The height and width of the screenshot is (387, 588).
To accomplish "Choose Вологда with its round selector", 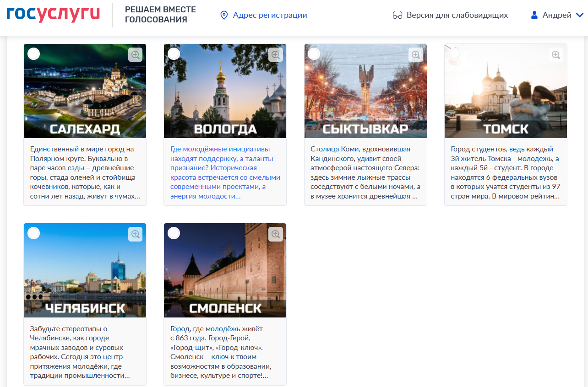I will (x=174, y=54).
